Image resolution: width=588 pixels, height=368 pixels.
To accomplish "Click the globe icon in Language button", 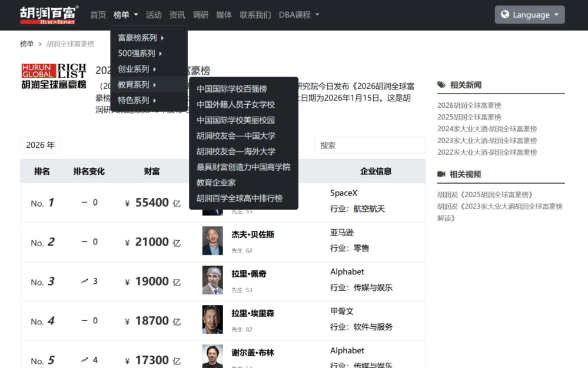I will 505,14.
